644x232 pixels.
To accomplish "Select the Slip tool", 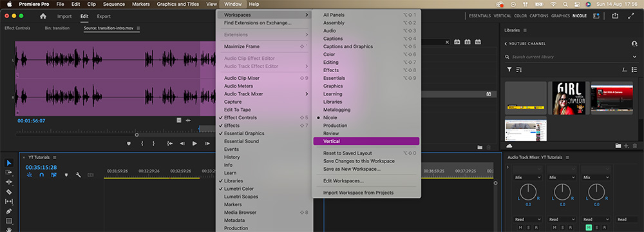I will tap(9, 202).
